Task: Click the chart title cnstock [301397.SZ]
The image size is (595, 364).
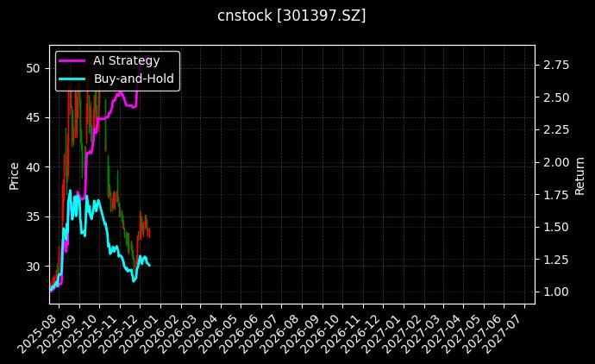Action: tap(291, 16)
